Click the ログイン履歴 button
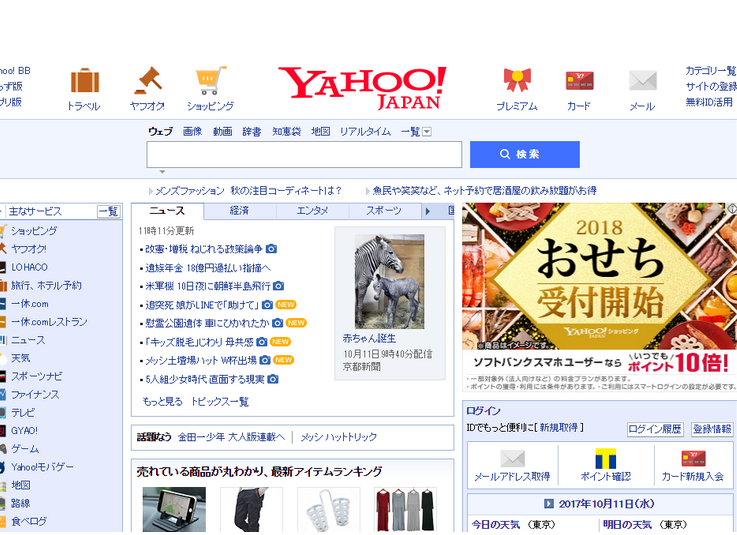The height and width of the screenshot is (535, 737). (x=655, y=429)
